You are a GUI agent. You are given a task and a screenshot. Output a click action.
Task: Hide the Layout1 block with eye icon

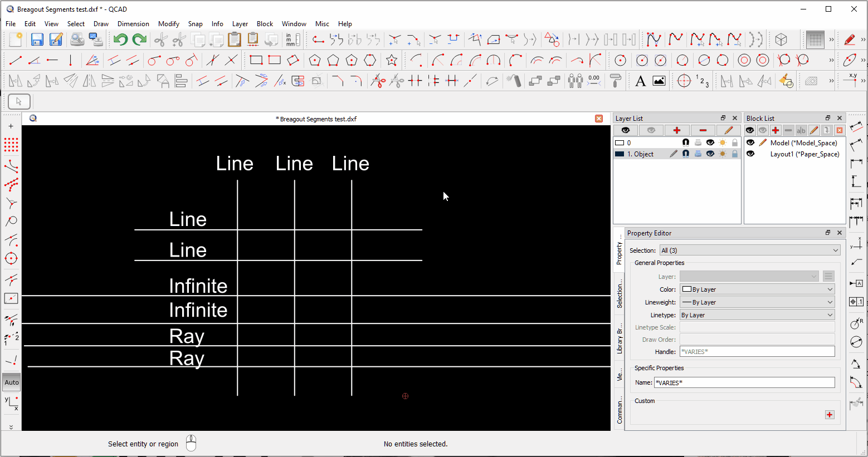pos(750,154)
